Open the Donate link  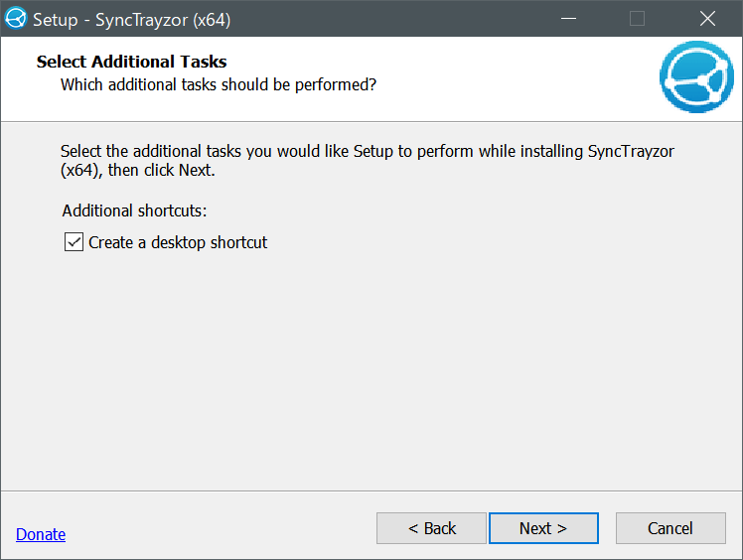(41, 534)
